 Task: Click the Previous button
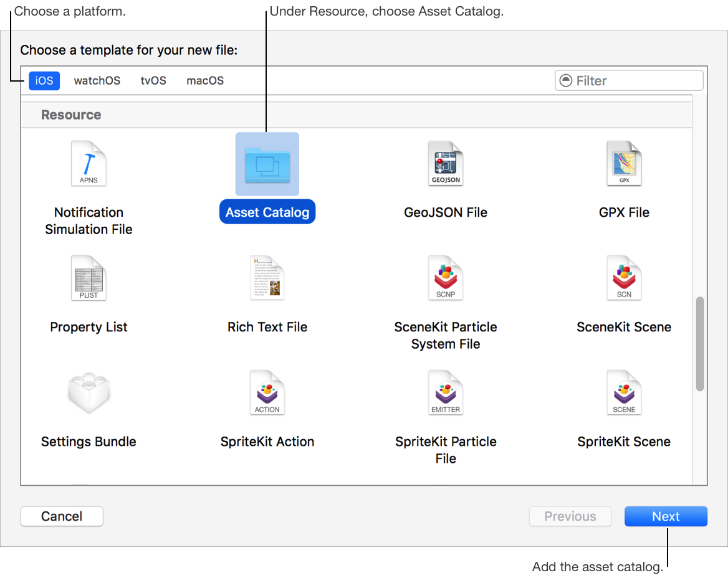pyautogui.click(x=570, y=516)
